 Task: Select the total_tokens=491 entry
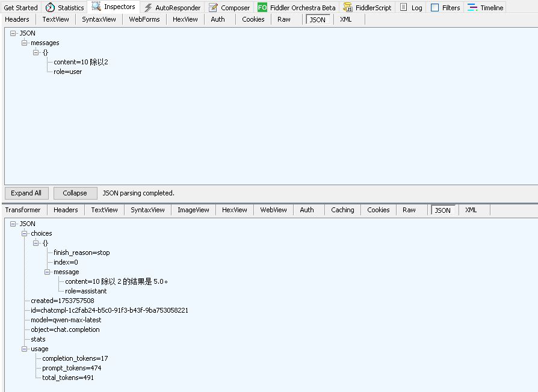[x=68, y=378]
